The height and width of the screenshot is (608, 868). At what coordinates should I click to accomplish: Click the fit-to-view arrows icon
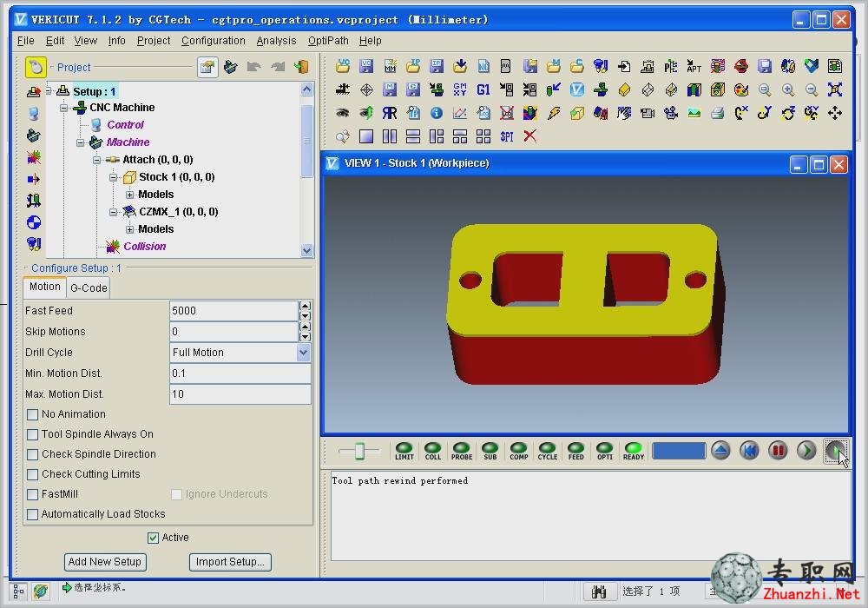pyautogui.click(x=835, y=89)
